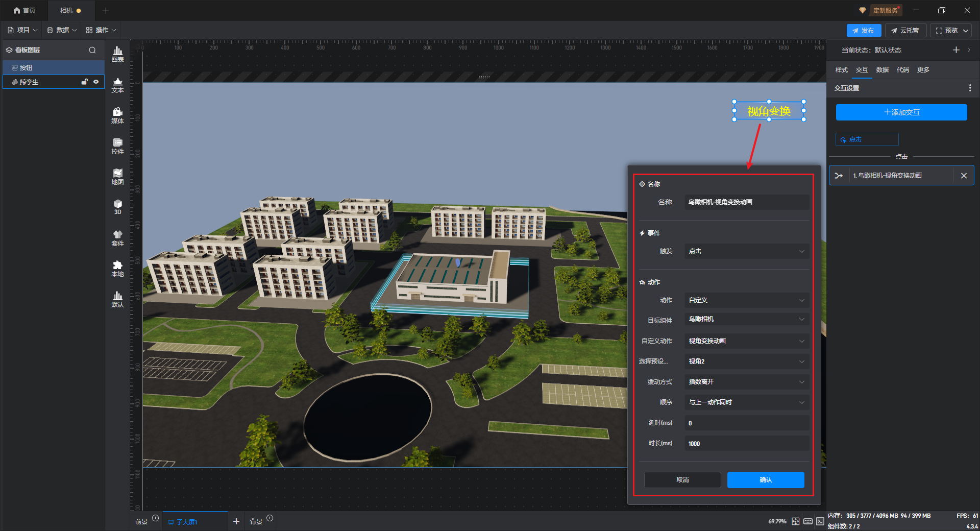This screenshot has width=980, height=531.
Task: Click the plus icon beside 当前状态
Action: tap(956, 50)
